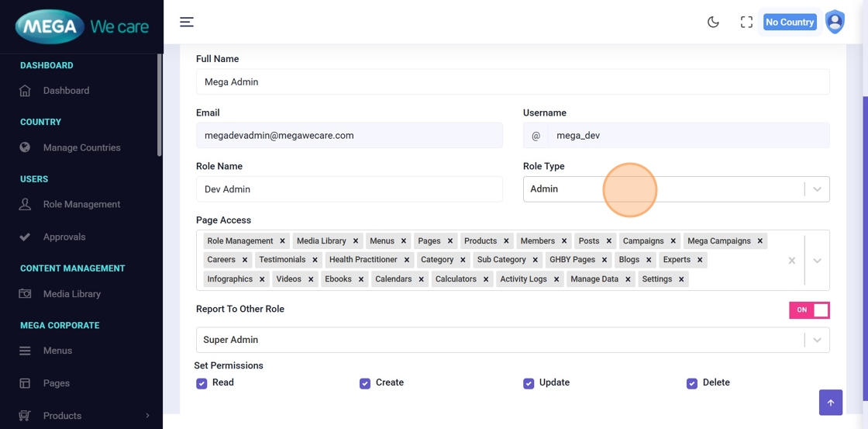Go to Manage Countries page
The image size is (868, 429).
(81, 147)
